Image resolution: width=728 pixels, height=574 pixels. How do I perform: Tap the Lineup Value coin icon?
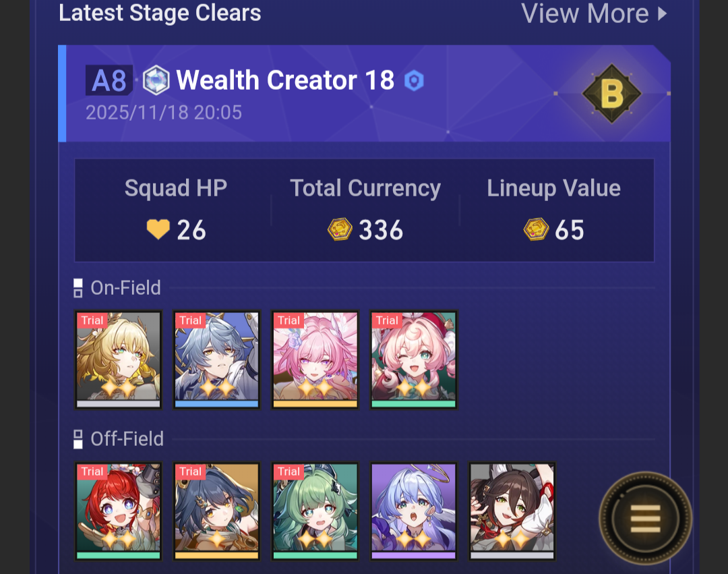click(536, 229)
